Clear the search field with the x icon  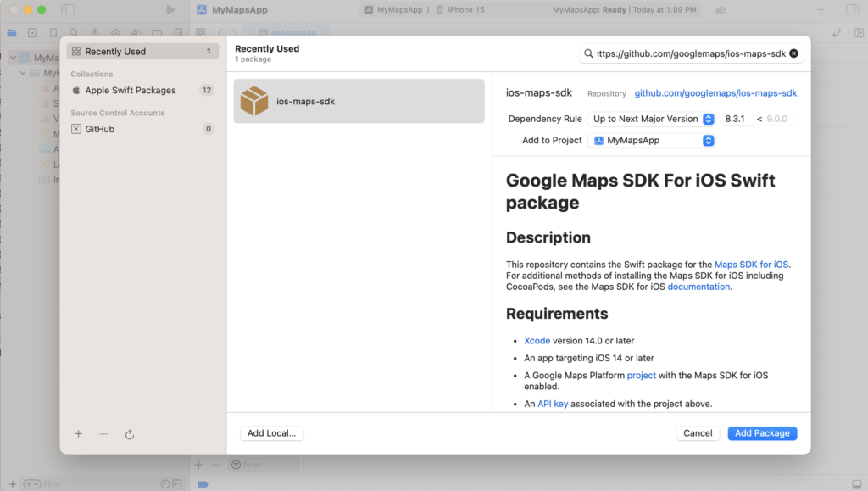point(793,53)
